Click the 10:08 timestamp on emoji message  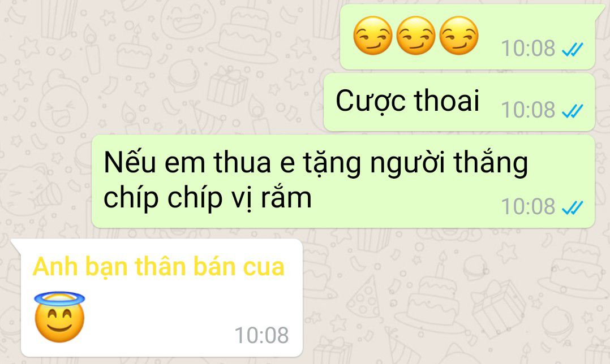tap(528, 49)
